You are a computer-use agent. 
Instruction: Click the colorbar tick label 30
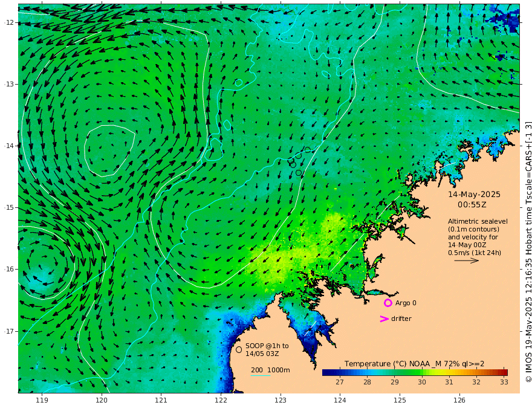pos(422,382)
